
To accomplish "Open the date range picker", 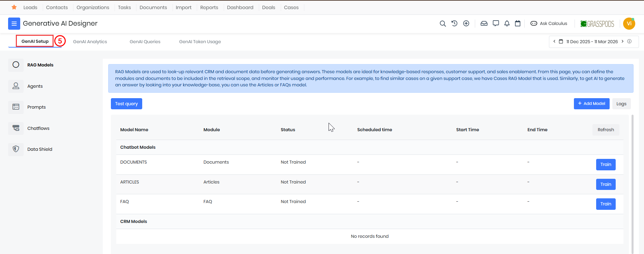I will (x=591, y=42).
